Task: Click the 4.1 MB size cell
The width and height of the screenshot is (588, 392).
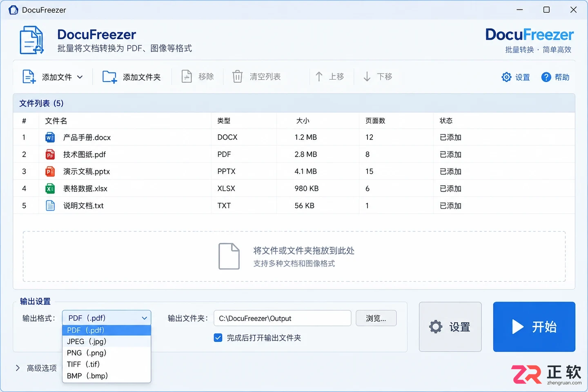Action: coord(306,171)
